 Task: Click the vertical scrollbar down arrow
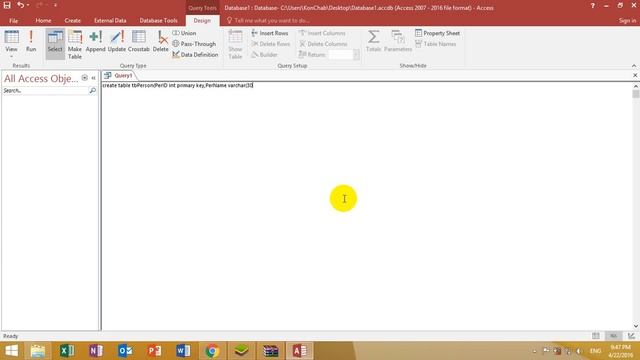pos(636,326)
